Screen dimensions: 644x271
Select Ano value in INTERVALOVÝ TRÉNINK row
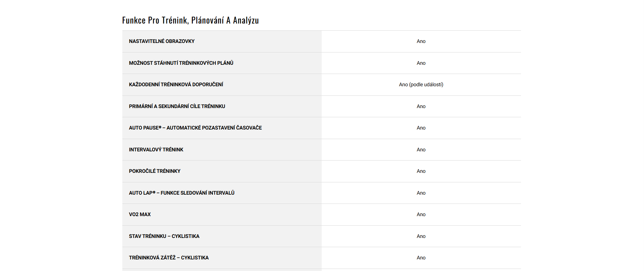click(421, 150)
